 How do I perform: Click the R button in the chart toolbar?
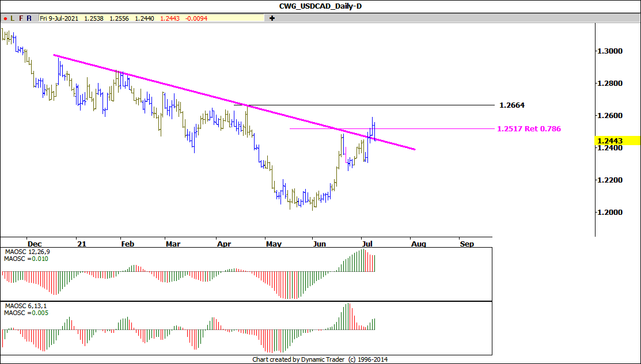click(x=29, y=18)
